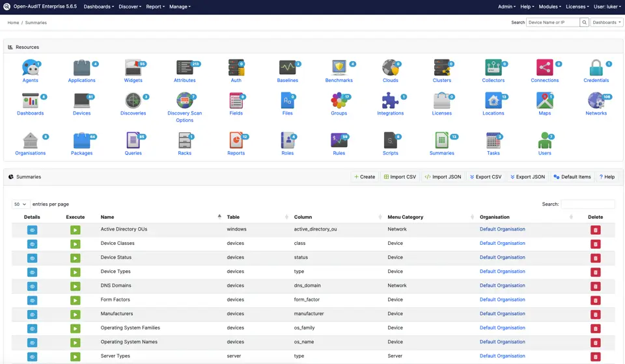Open the Manage menu
Viewport: 625px width, 364px height.
(x=180, y=7)
